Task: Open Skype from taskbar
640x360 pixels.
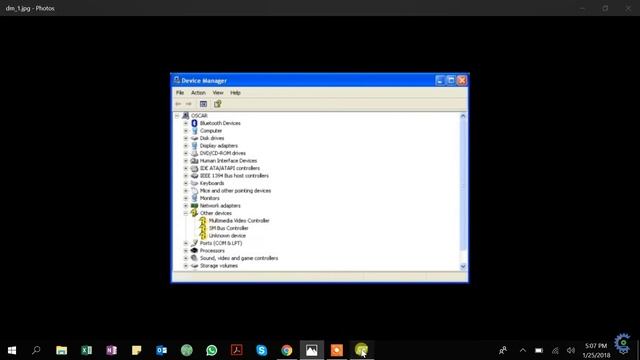Action: pyautogui.click(x=262, y=350)
